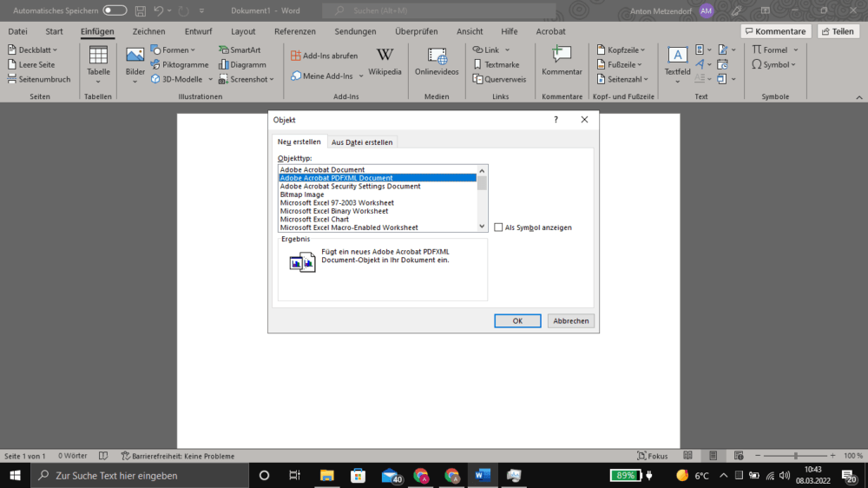Click the zoom-out minus button

click(x=758, y=456)
